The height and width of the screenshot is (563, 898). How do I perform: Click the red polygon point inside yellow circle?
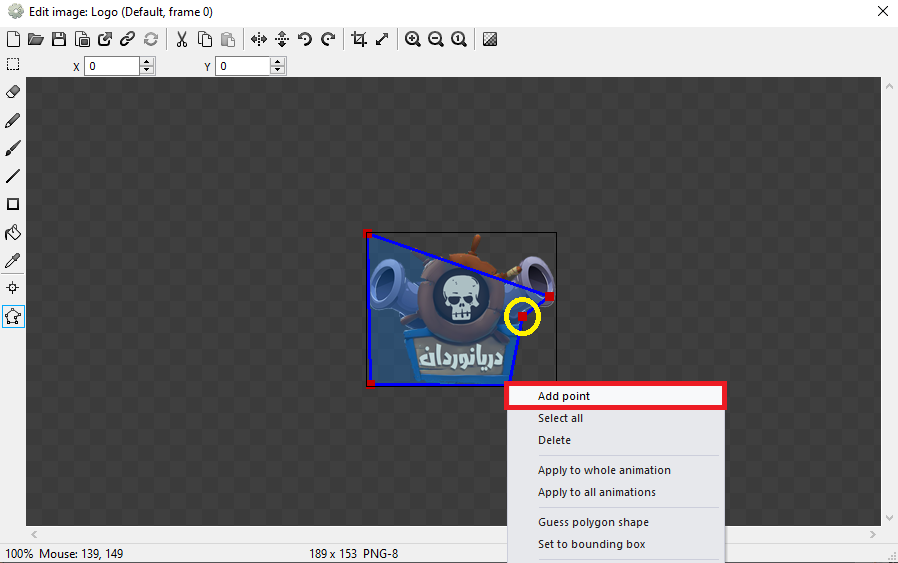tap(522, 316)
